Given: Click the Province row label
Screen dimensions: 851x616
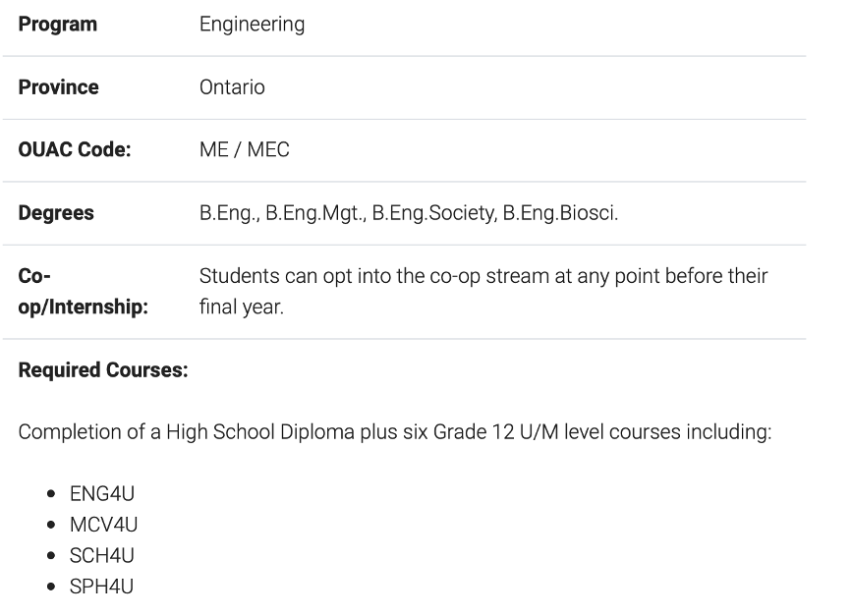Looking at the screenshot, I should pos(58,87).
